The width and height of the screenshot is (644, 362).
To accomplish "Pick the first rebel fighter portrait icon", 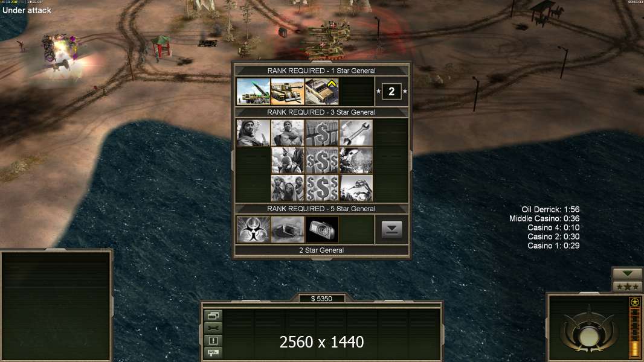I will point(253,133).
